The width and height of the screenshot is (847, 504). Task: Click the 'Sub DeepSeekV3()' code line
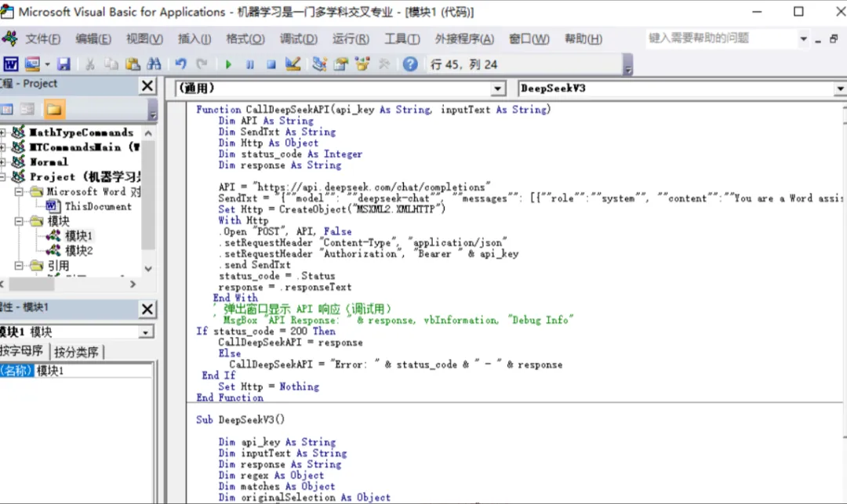241,420
